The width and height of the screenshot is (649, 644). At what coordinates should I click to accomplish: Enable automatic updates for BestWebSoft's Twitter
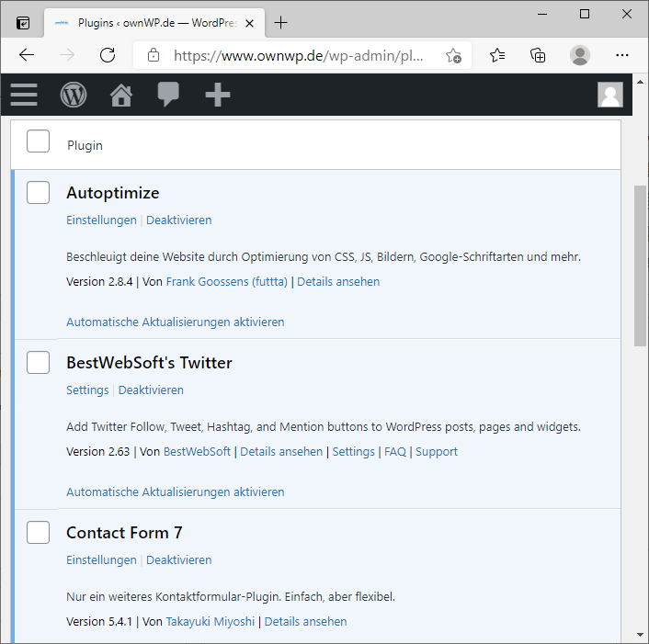[x=176, y=492]
